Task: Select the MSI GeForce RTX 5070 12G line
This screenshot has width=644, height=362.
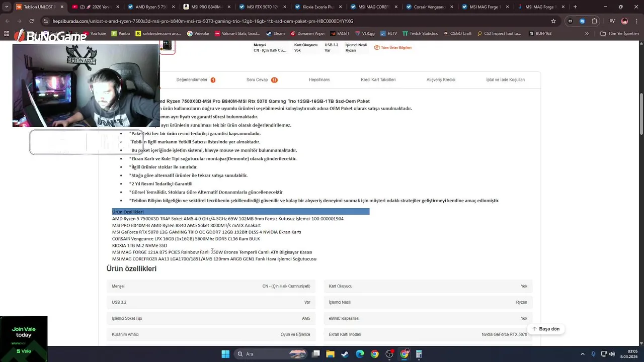Action: click(206, 232)
